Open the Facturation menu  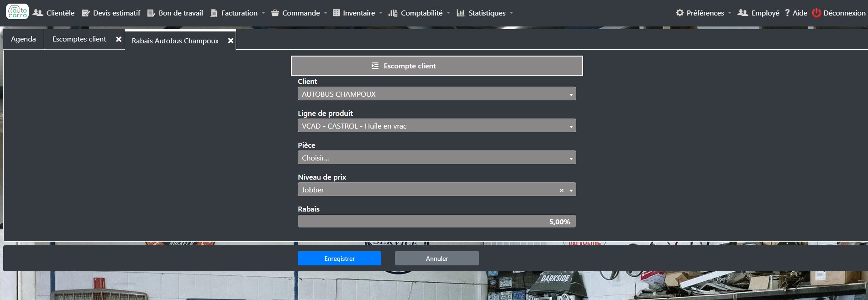[x=238, y=13]
